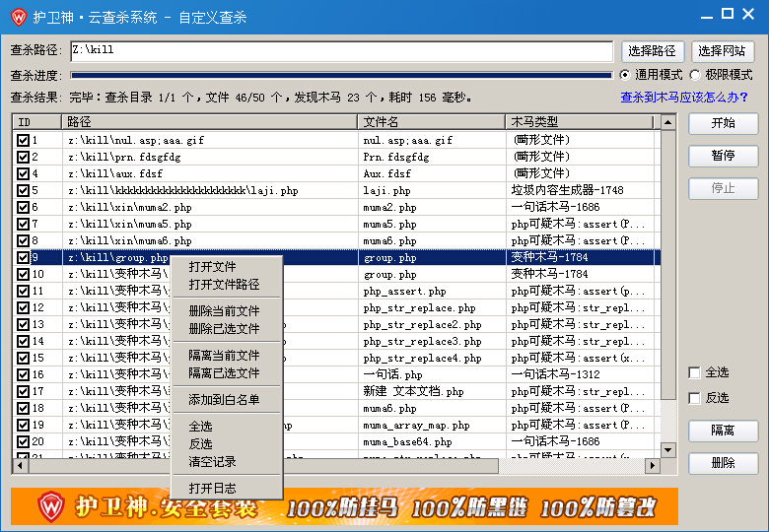Uncheck the checkbox for row ID 4
The height and width of the screenshot is (532, 769).
tap(23, 173)
